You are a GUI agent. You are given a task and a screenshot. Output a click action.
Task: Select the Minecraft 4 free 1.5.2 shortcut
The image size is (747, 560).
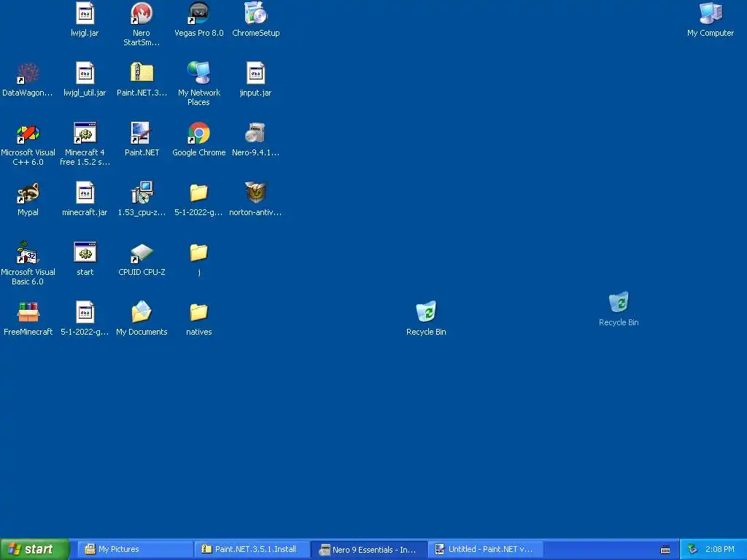click(x=85, y=133)
